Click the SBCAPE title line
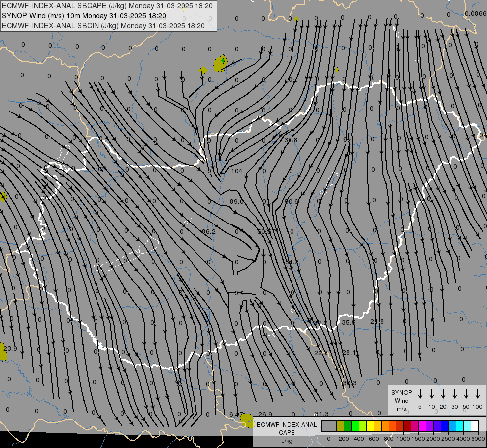This screenshot has width=487, height=448. coord(107,6)
